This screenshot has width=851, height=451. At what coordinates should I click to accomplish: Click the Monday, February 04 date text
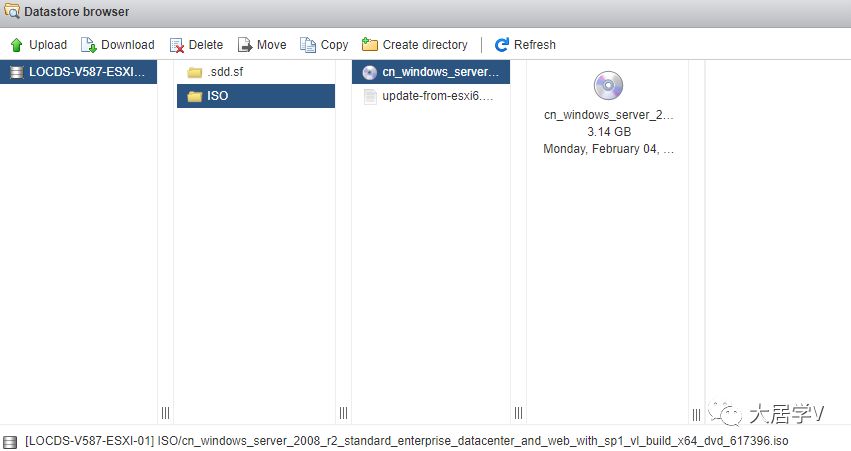[608, 149]
